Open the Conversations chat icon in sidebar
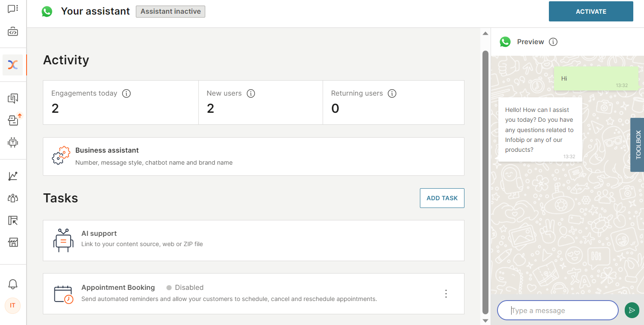The width and height of the screenshot is (644, 325). pos(13,9)
